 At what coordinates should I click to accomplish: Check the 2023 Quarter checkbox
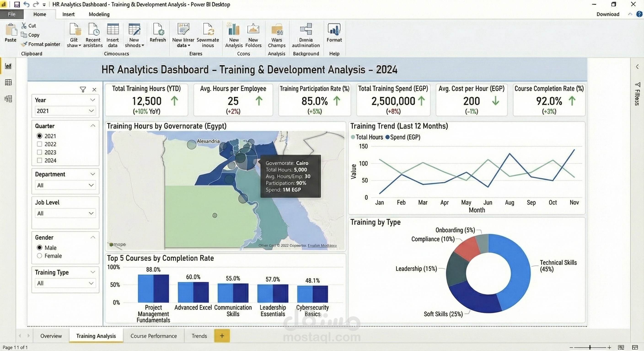(40, 152)
